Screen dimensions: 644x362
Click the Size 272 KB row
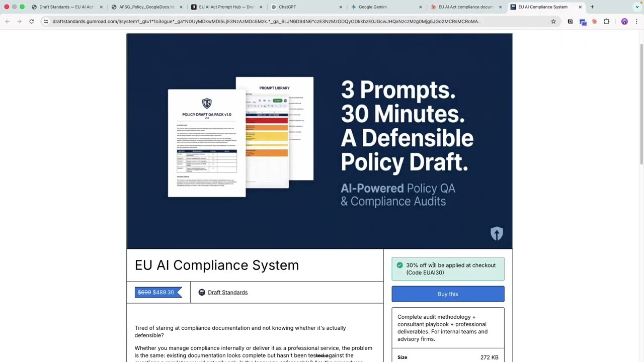pyautogui.click(x=448, y=357)
